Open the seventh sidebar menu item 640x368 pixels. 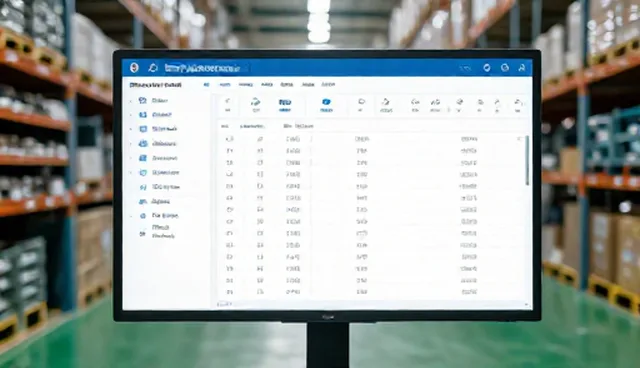159,187
